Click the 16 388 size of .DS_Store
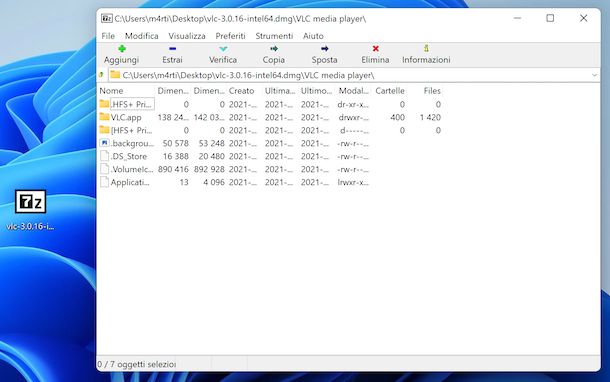Image resolution: width=610 pixels, height=382 pixels. pos(175,156)
